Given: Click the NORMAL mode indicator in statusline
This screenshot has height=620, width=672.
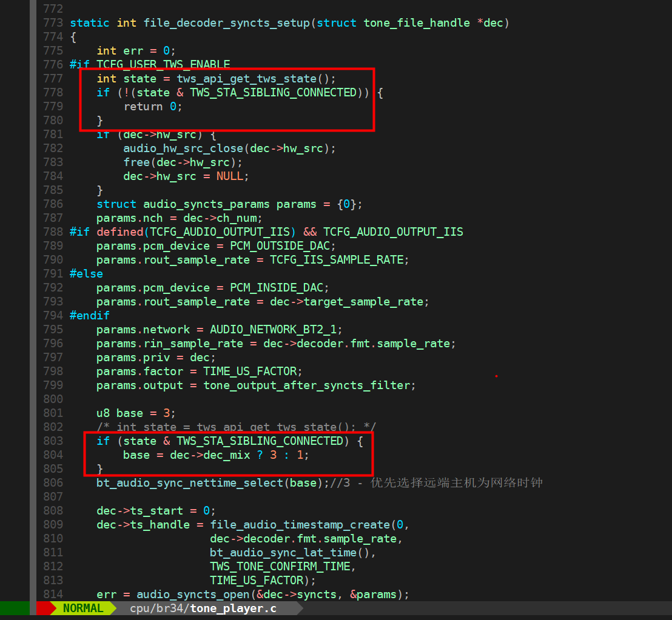Looking at the screenshot, I should point(83,608).
